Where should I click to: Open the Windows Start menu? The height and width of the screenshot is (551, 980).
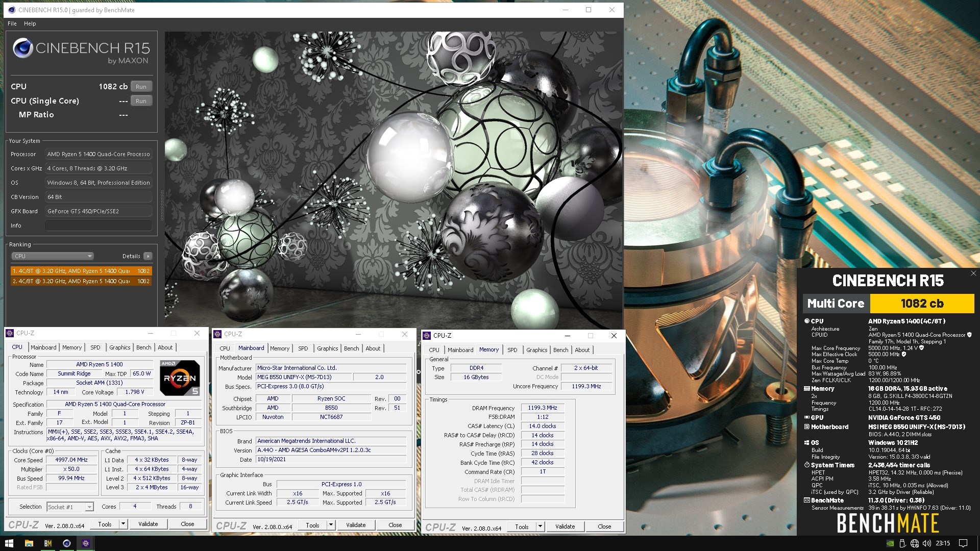(x=9, y=543)
